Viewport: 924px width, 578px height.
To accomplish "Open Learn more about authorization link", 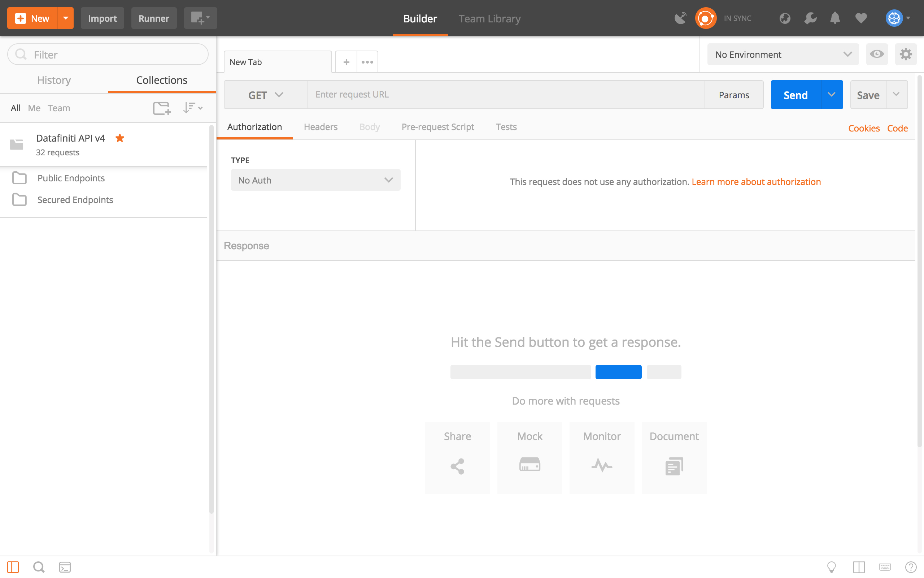I will 756,182.
